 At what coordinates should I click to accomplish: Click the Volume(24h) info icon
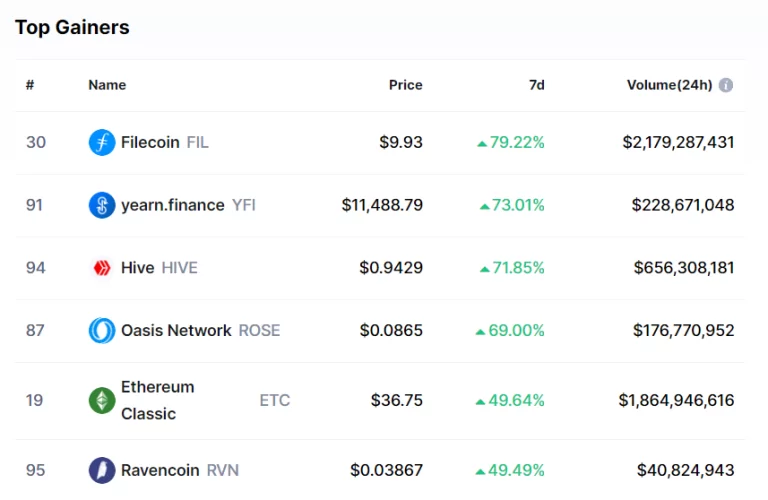click(x=726, y=85)
